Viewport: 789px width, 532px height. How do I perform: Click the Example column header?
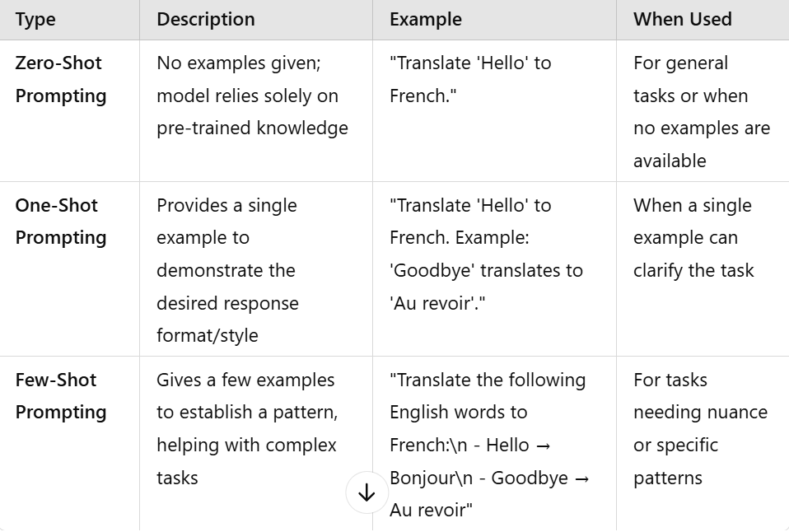coord(426,19)
